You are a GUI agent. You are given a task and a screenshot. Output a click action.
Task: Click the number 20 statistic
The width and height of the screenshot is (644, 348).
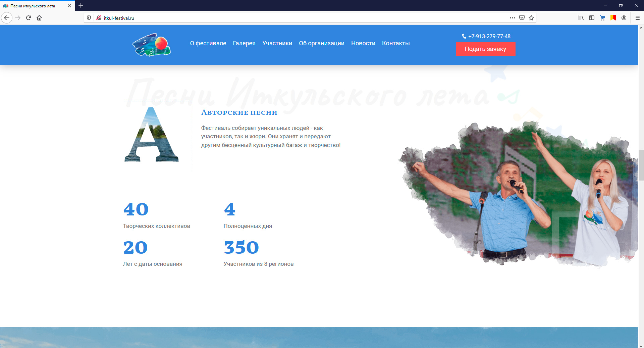136,248
